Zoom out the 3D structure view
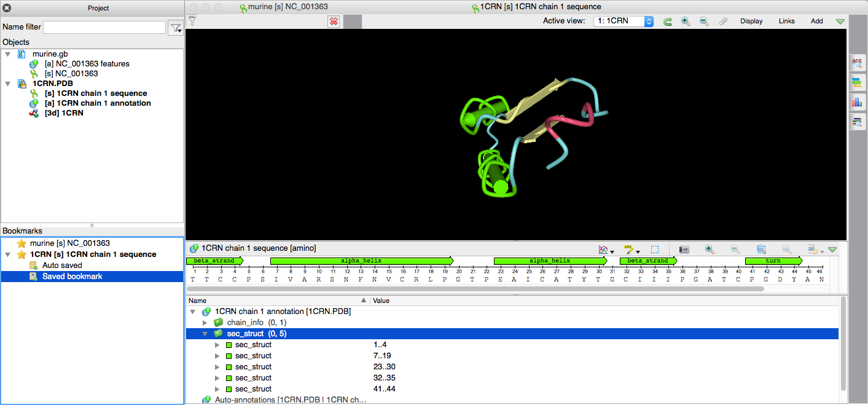 (x=704, y=22)
